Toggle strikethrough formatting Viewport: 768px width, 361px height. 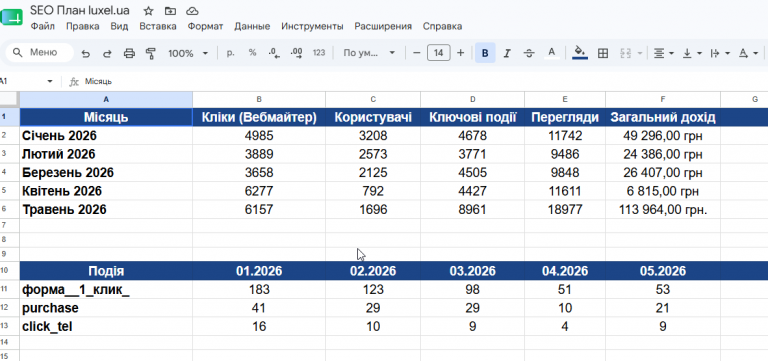tap(529, 53)
